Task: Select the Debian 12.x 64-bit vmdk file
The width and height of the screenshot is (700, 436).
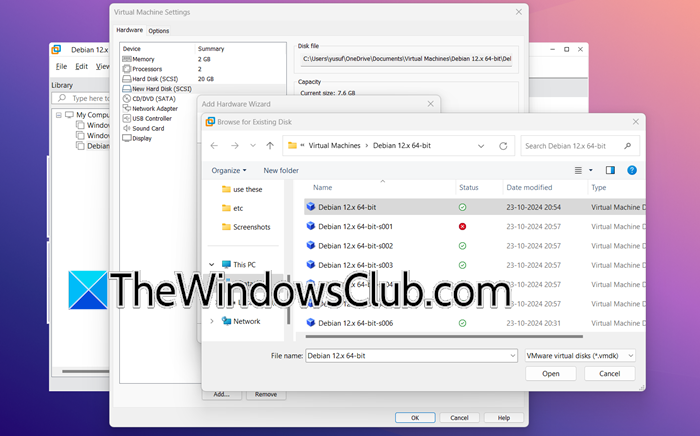Action: click(x=475, y=207)
